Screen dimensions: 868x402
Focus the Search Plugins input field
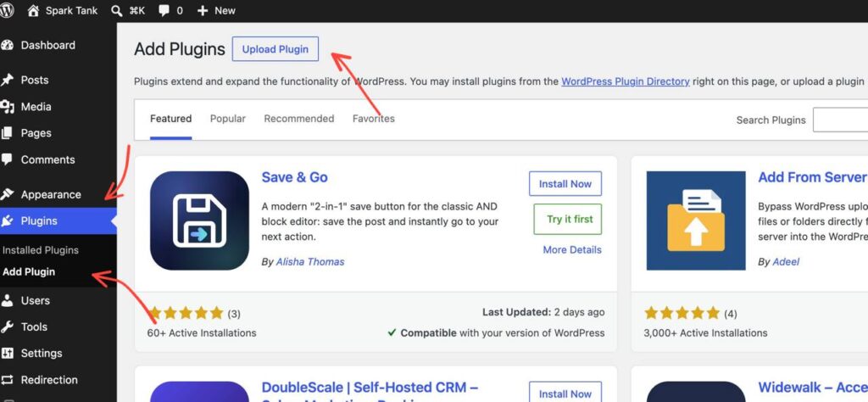tap(840, 120)
